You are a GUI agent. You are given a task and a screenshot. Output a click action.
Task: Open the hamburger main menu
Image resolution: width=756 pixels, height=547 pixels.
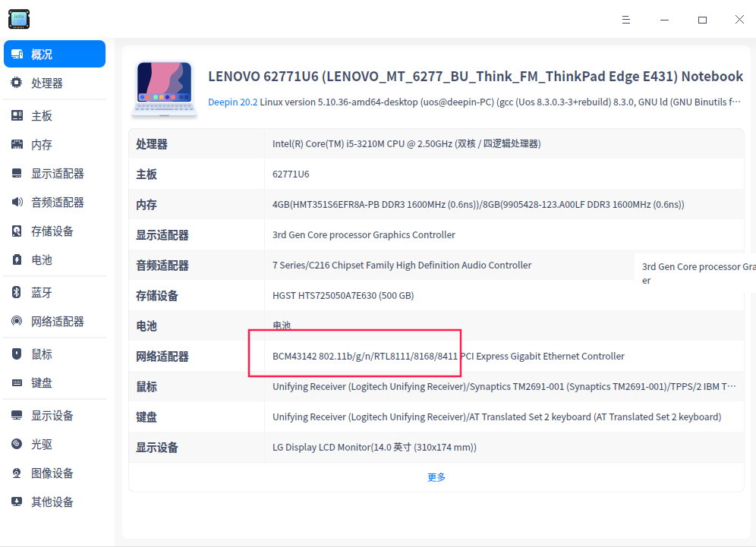[x=625, y=20]
